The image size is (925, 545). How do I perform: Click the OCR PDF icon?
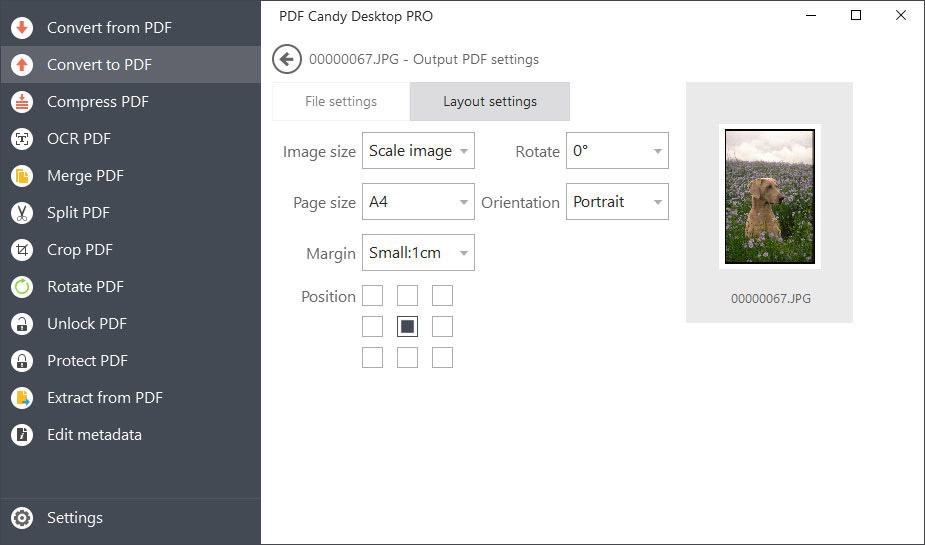click(x=22, y=139)
